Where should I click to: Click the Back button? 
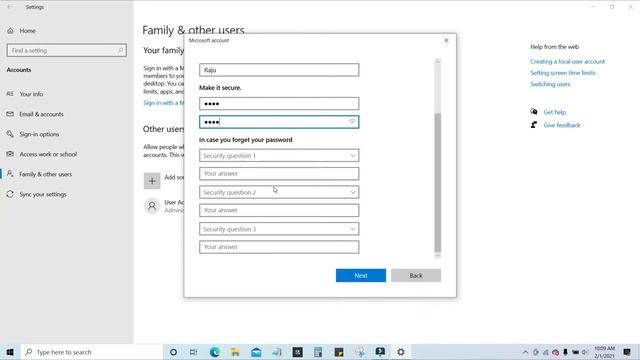pyautogui.click(x=416, y=276)
